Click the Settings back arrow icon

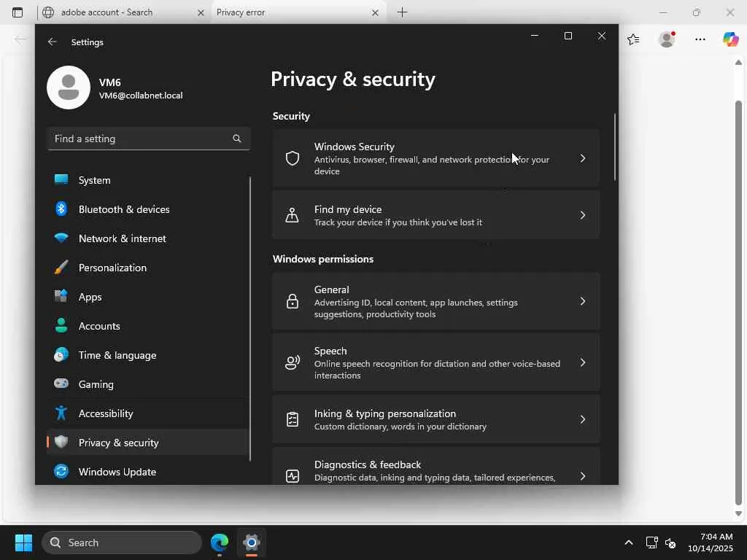pos(52,42)
